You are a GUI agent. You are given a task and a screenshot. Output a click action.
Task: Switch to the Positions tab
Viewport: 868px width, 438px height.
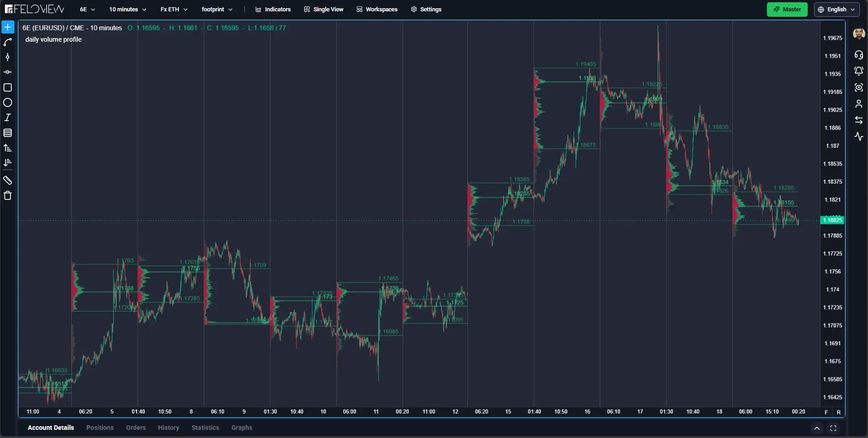(x=100, y=428)
